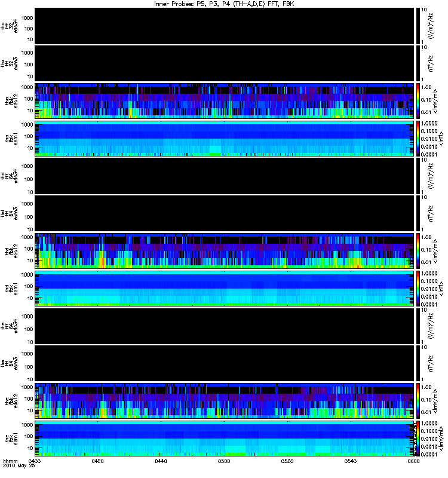This screenshot has height=478, width=448.
Task: Click the 'nT²/Hz' unit label of tha scm3 panel
Action: tap(431, 64)
